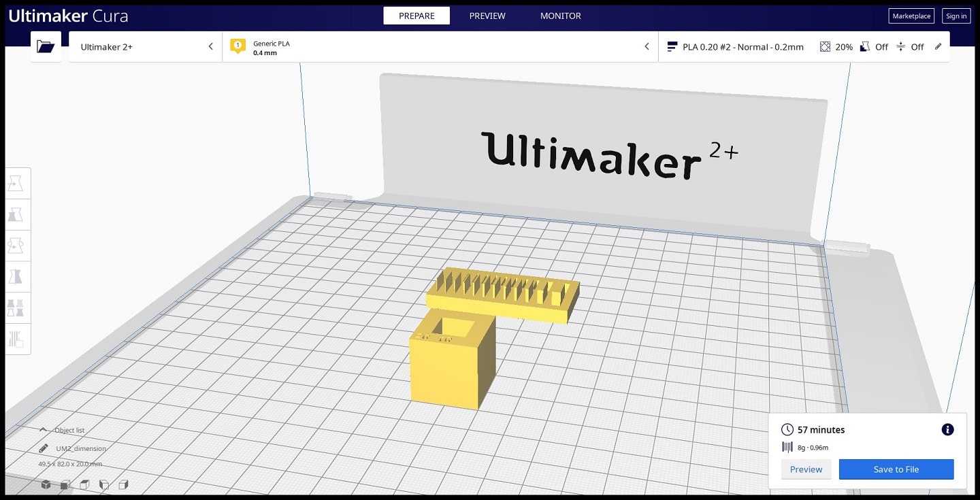Click the material usage spool icon
Image resolution: width=980 pixels, height=500 pixels.
tap(787, 447)
